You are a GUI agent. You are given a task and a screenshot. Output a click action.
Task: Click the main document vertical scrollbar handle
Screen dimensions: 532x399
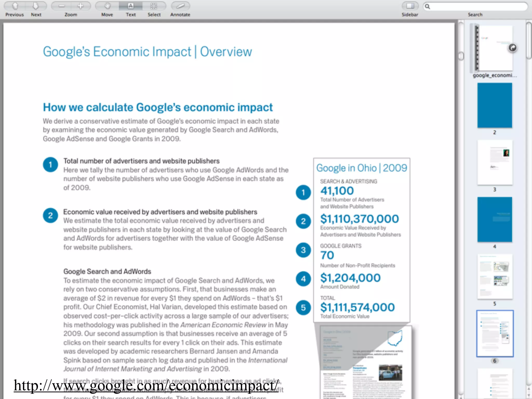point(461,56)
